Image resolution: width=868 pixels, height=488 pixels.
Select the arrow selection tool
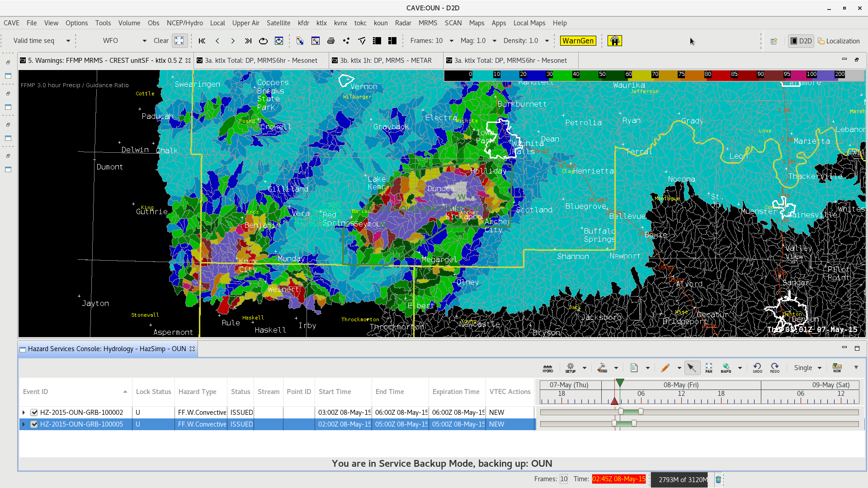click(692, 368)
